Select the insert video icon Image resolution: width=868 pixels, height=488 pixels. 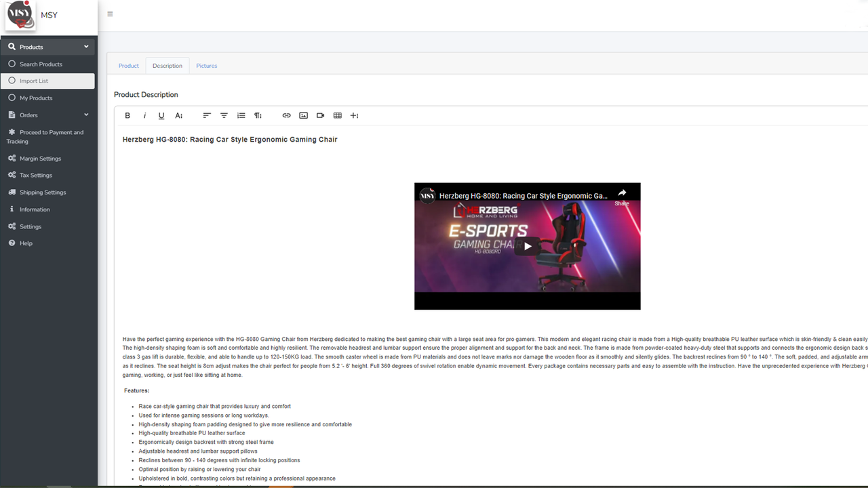pyautogui.click(x=320, y=115)
